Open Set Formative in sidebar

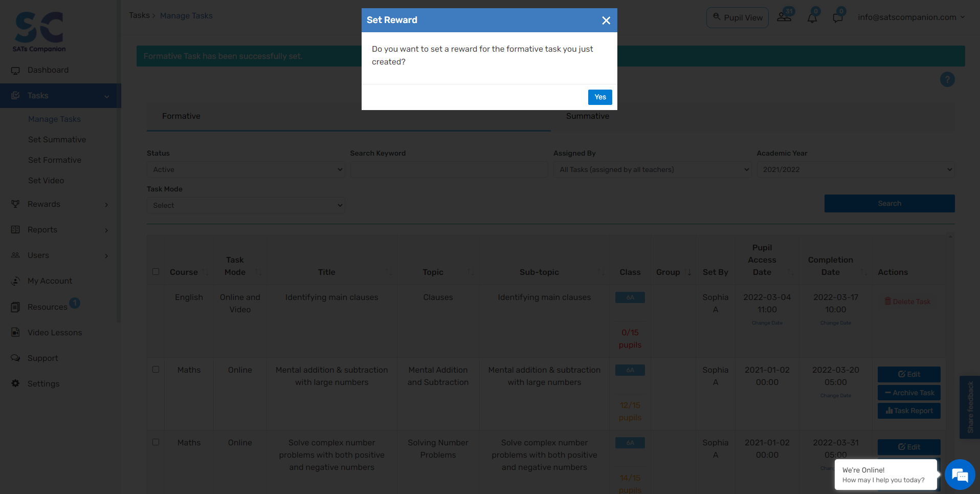[55, 160]
